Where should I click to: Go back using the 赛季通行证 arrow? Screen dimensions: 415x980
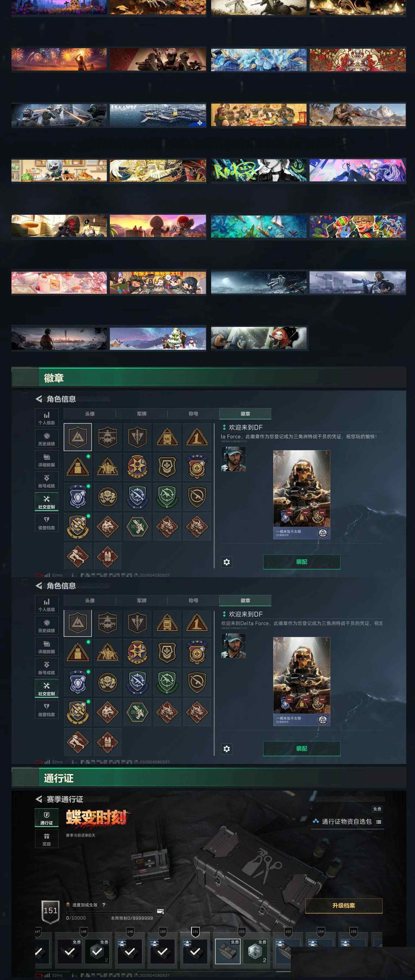point(38,799)
